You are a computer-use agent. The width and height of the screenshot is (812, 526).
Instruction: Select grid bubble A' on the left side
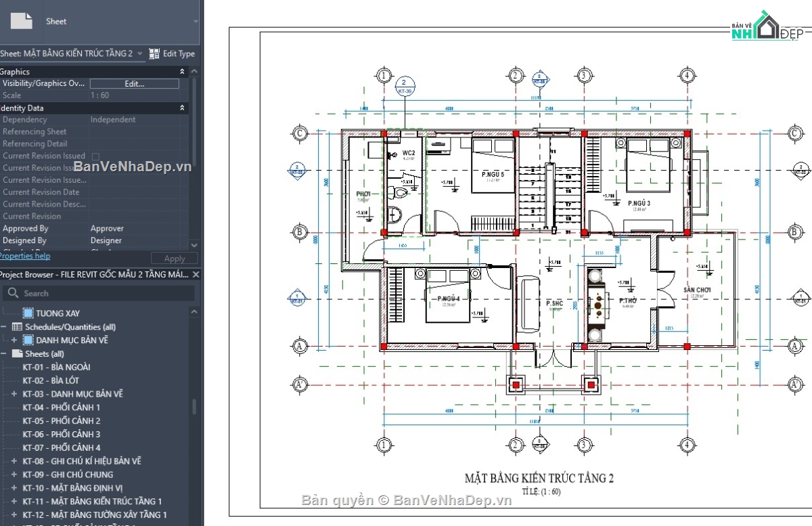click(x=300, y=385)
